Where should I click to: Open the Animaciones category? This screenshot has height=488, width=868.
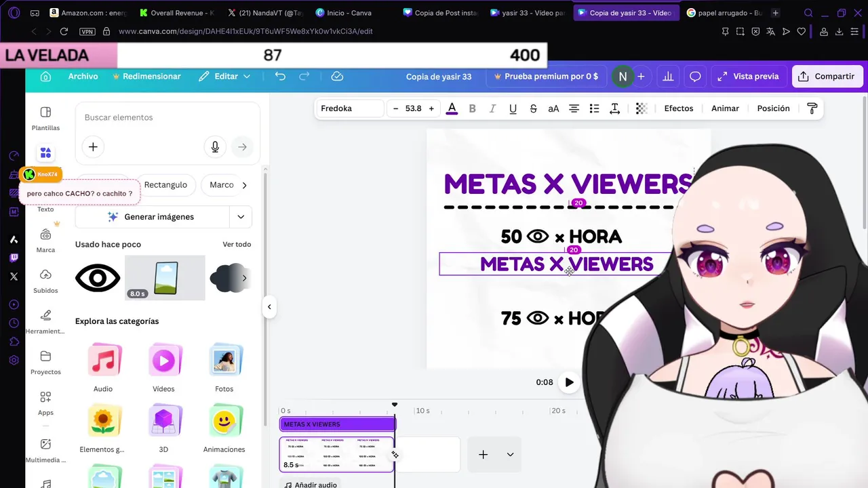pos(224,429)
